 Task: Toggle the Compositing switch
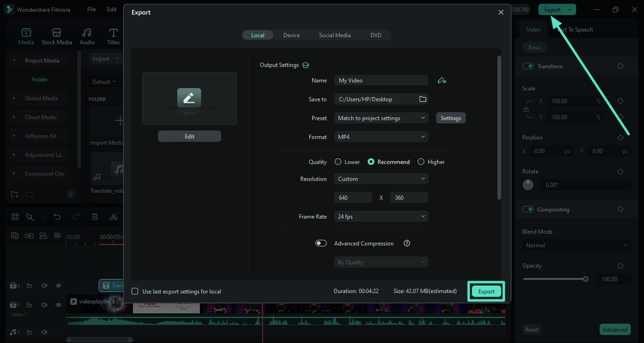click(x=528, y=209)
